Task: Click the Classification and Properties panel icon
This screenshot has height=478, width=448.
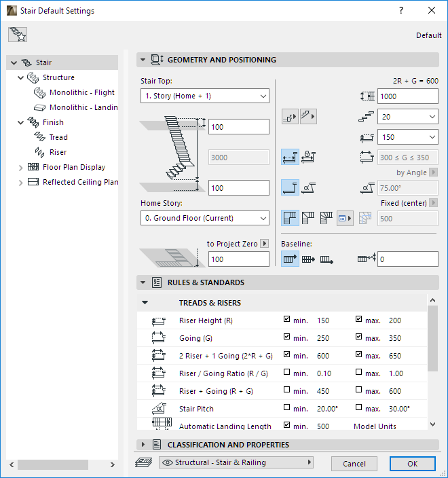Action: point(157,445)
